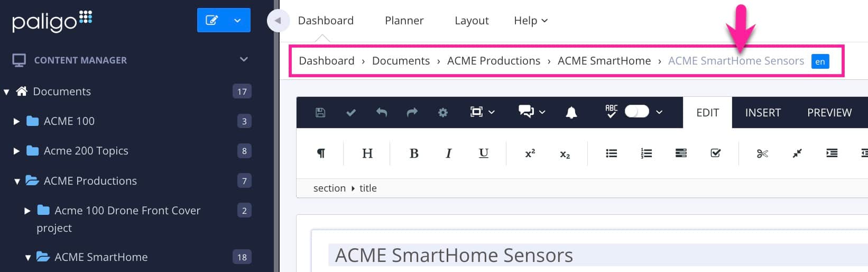Open the comments dropdown arrow

click(542, 112)
